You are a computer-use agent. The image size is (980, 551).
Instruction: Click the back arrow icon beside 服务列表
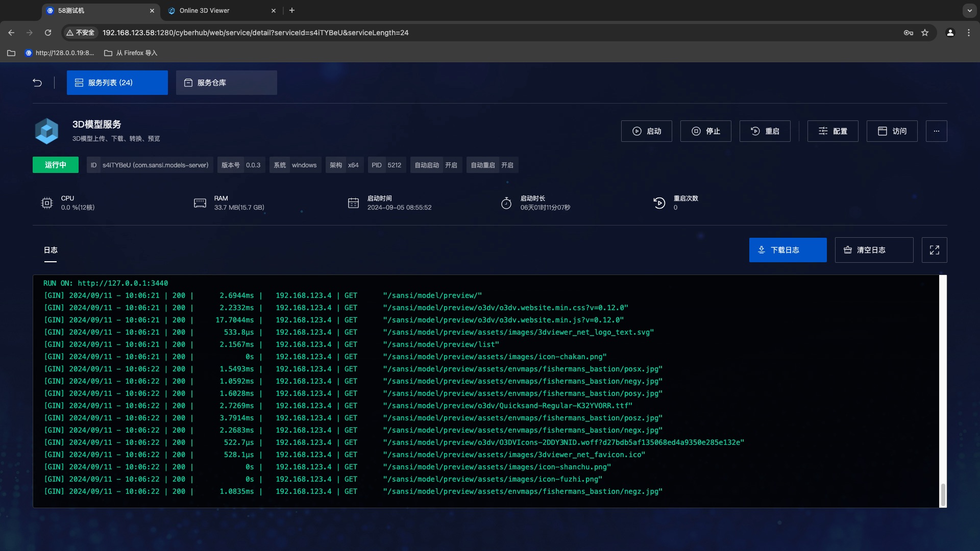click(x=37, y=83)
